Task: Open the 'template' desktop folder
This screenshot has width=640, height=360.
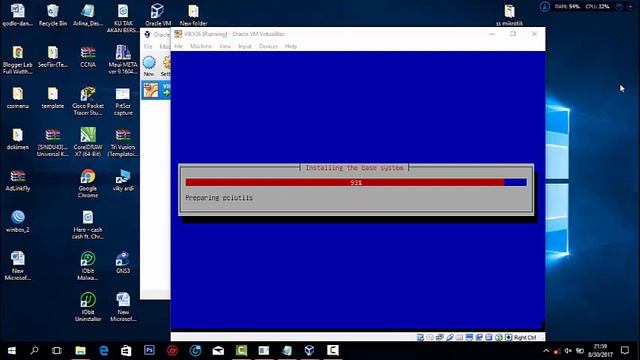Action: point(53,98)
